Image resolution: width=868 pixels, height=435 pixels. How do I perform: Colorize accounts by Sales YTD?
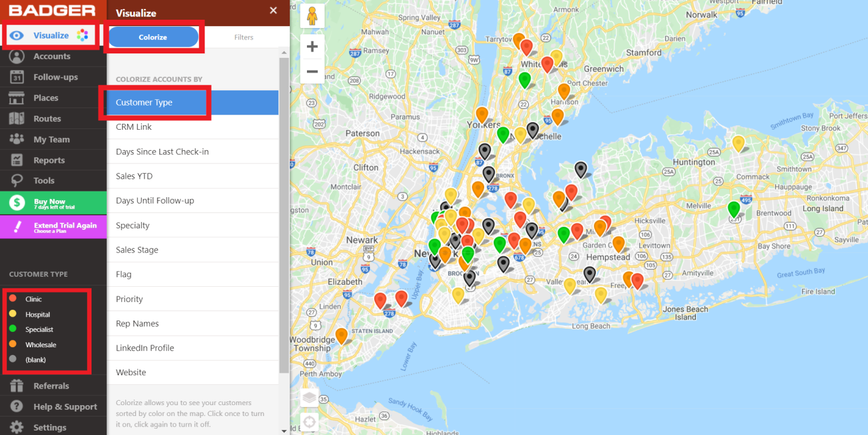coord(193,176)
